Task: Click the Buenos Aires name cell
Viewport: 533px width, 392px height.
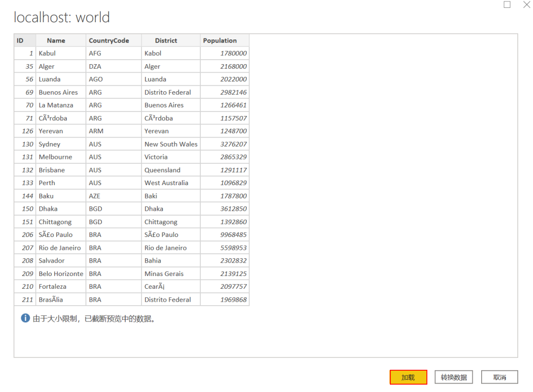Action: [x=61, y=92]
